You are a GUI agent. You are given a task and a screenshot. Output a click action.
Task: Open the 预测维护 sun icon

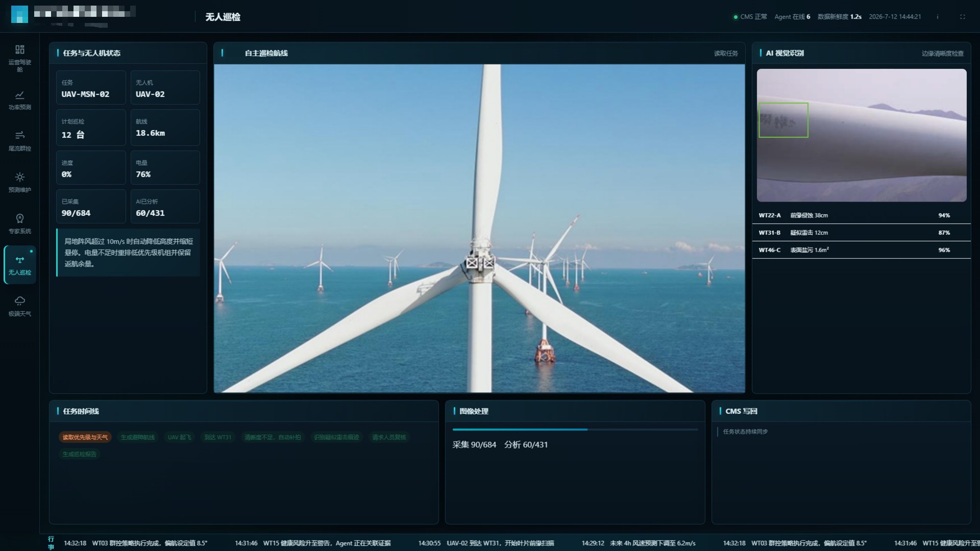coord(19,183)
